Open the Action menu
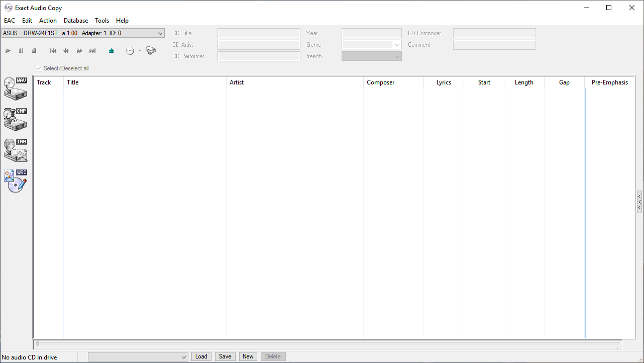Image resolution: width=644 pixels, height=363 pixels. (x=48, y=21)
